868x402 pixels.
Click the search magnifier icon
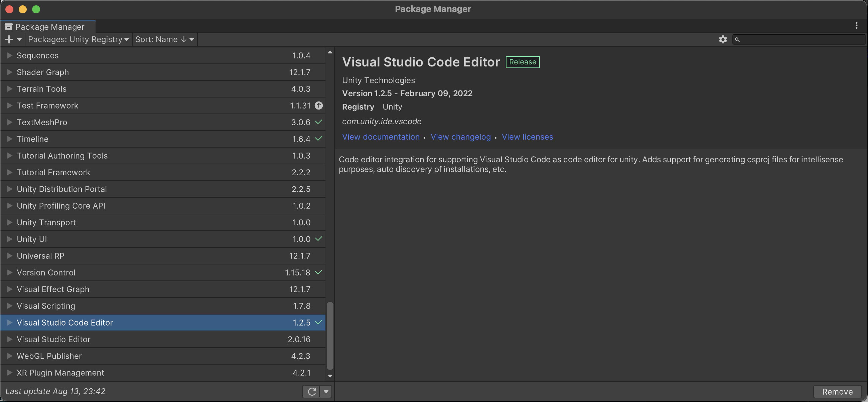click(738, 39)
